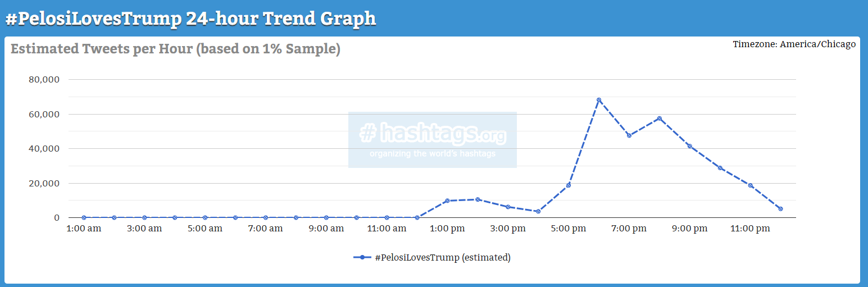Image resolution: width=868 pixels, height=287 pixels.
Task: Click the final midnight data point
Action: 780,209
